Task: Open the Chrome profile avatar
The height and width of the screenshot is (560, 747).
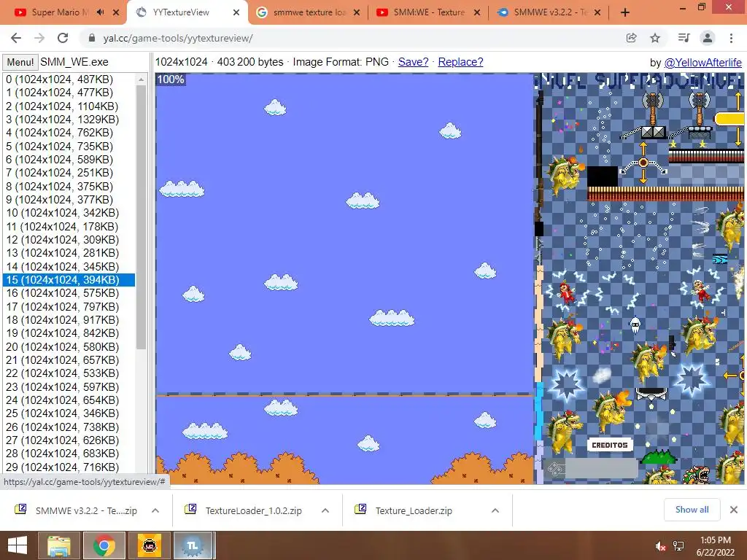Action: 708,38
